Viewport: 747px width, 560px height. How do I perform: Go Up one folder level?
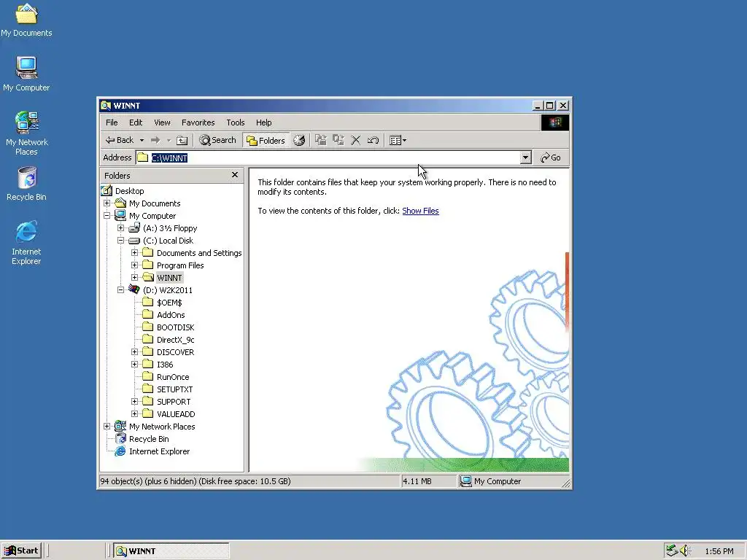182,140
